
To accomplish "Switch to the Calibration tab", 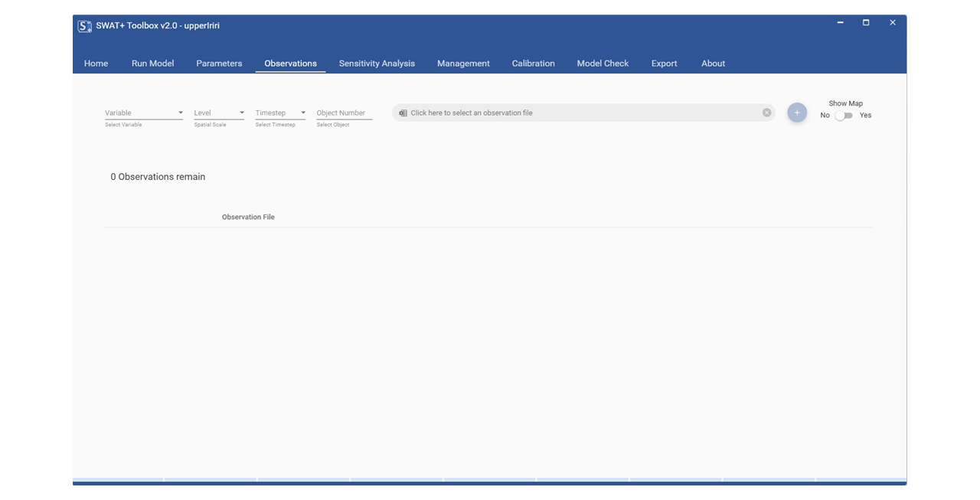I will tap(533, 64).
